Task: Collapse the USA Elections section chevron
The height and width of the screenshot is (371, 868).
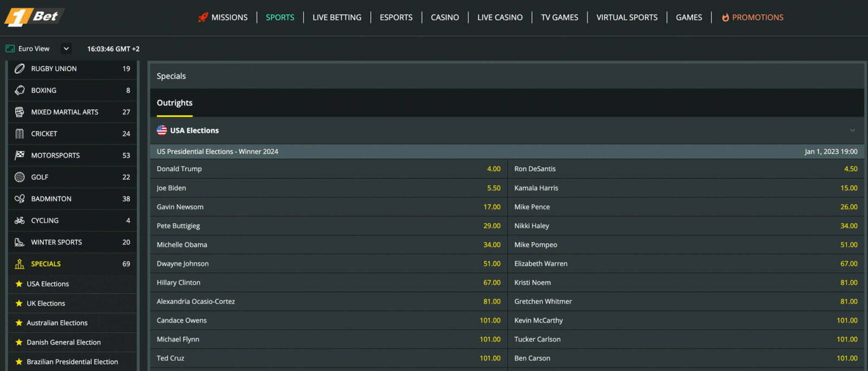Action: pyautogui.click(x=852, y=130)
